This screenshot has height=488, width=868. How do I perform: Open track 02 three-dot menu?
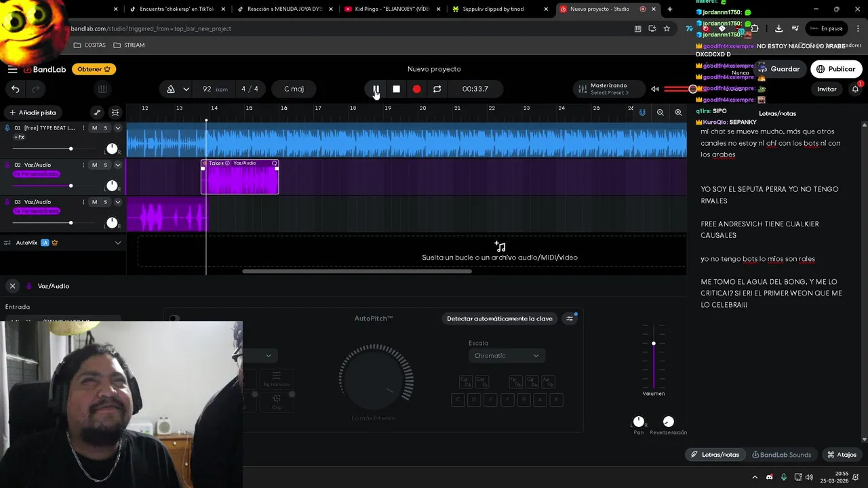83,165
